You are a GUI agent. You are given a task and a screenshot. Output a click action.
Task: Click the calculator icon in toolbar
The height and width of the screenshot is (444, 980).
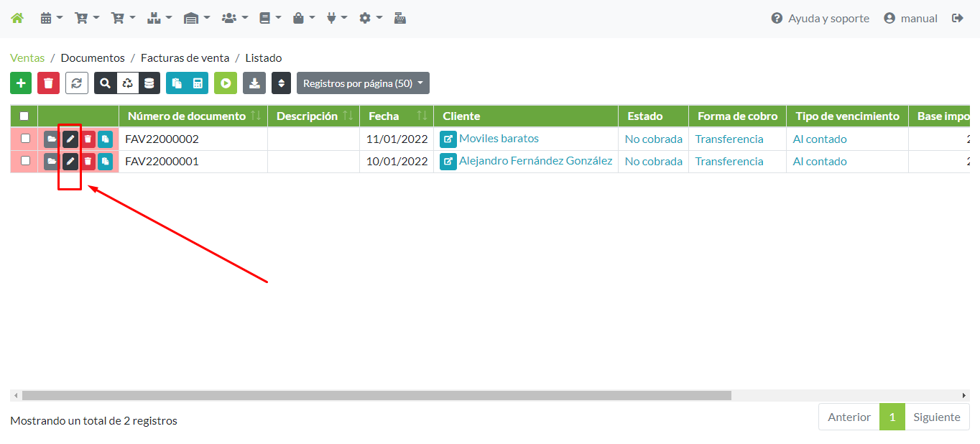click(198, 83)
